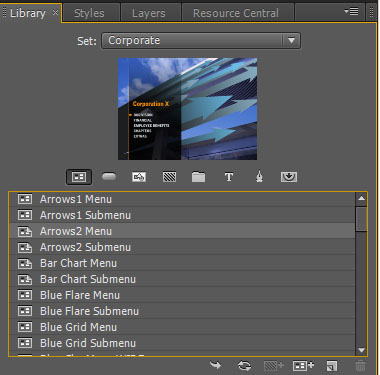This screenshot has width=380, height=375.
Task: Select Arrows1 Menu in the list
Action: (182, 199)
